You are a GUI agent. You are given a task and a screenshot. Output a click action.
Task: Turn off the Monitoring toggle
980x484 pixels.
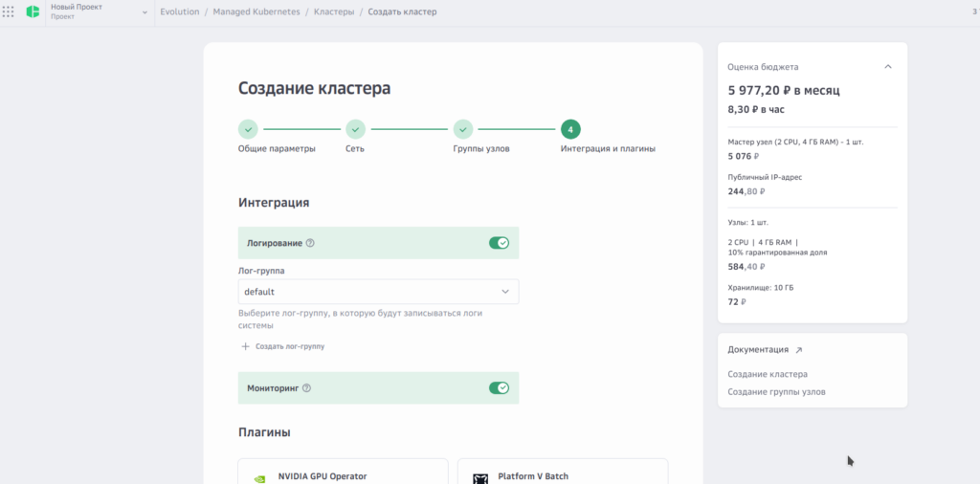(499, 388)
